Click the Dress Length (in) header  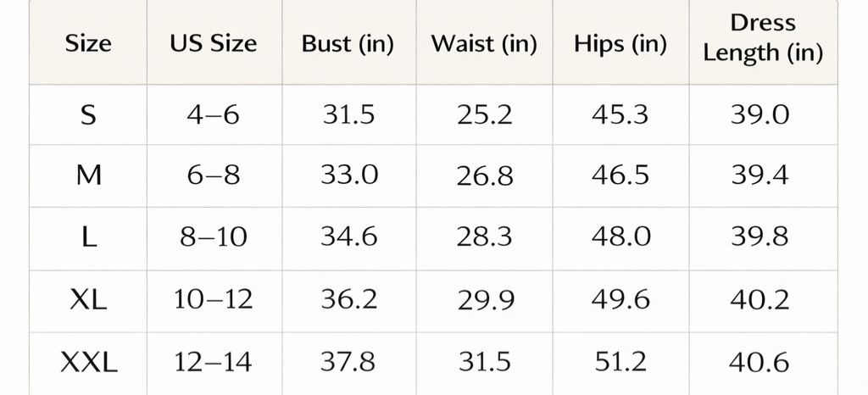coord(763,38)
